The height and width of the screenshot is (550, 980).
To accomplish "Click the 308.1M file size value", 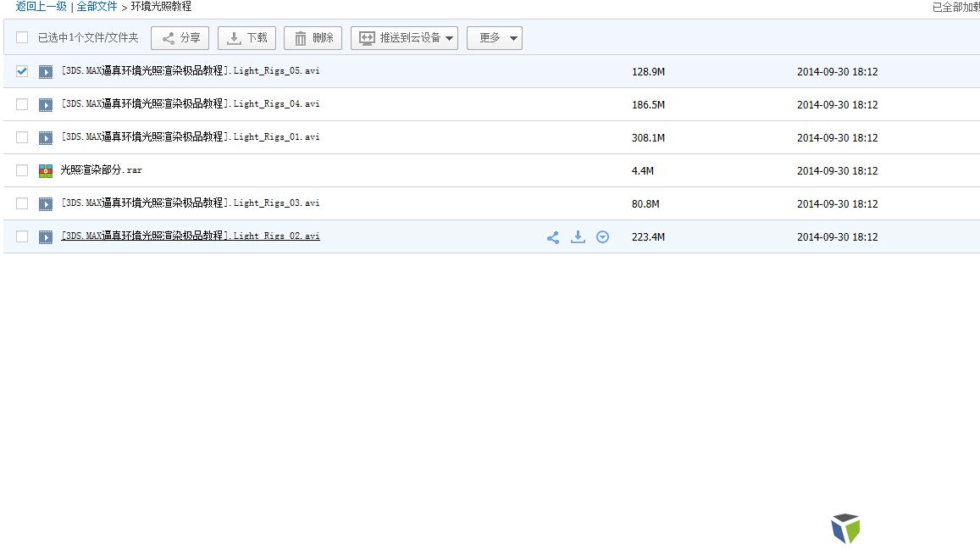I will [648, 138].
